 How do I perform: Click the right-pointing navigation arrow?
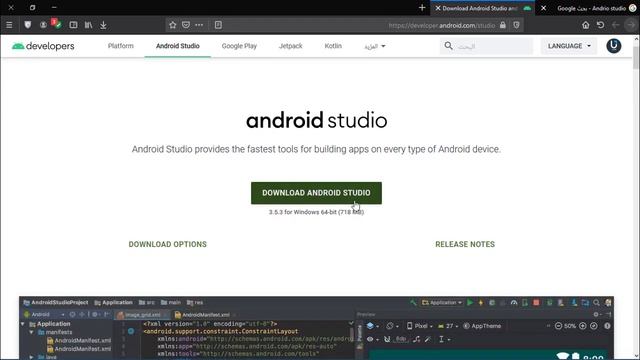[x=631, y=25]
